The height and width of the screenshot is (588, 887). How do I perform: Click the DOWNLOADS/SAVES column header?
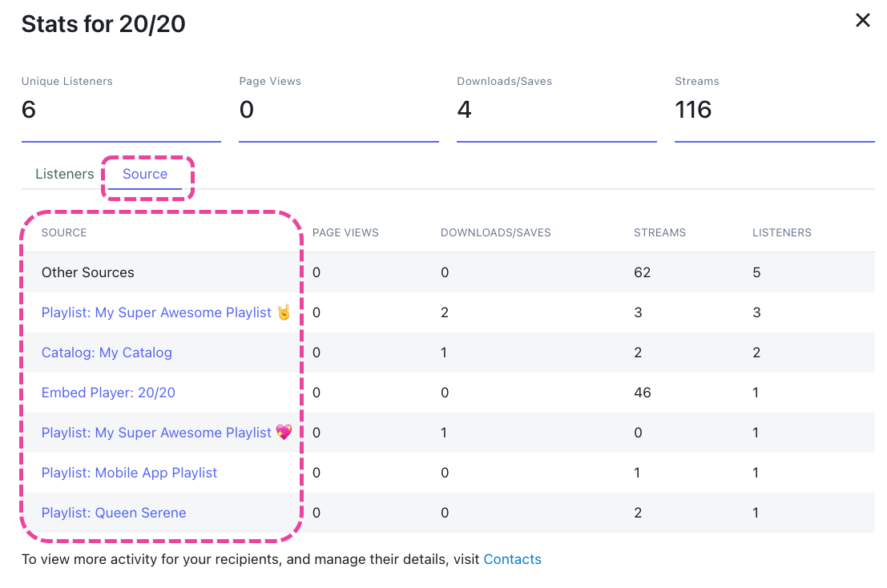tap(495, 232)
